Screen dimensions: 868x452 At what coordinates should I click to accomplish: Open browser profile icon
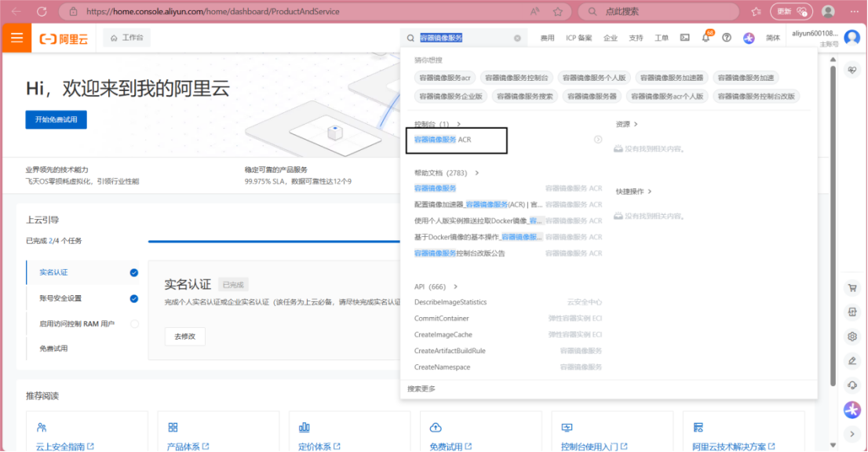(x=828, y=12)
